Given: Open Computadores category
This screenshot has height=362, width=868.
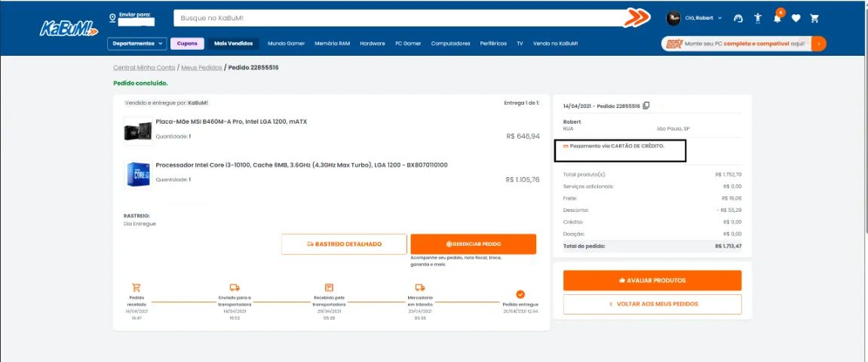Looking at the screenshot, I should pos(451,44).
